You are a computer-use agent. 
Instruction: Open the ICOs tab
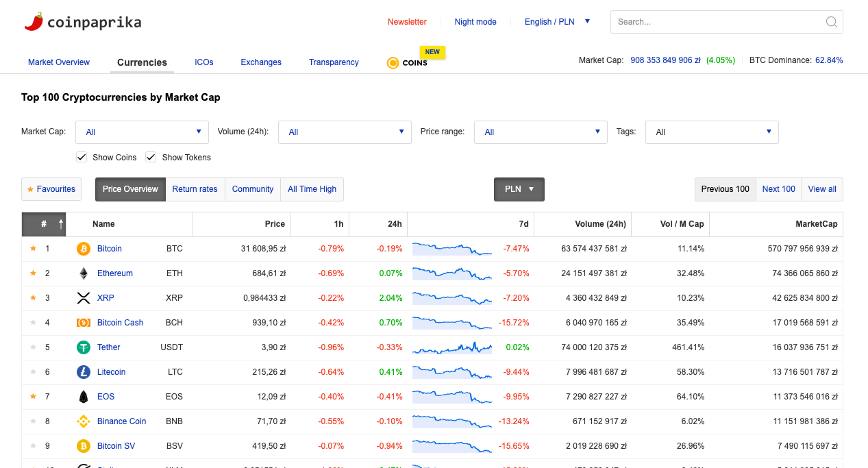(x=204, y=62)
